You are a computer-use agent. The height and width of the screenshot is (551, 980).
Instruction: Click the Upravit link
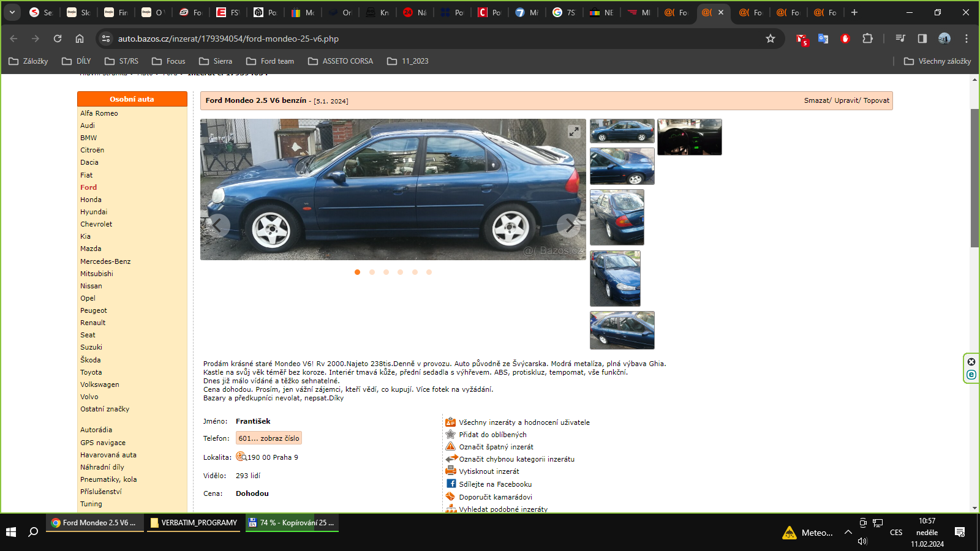tap(846, 100)
